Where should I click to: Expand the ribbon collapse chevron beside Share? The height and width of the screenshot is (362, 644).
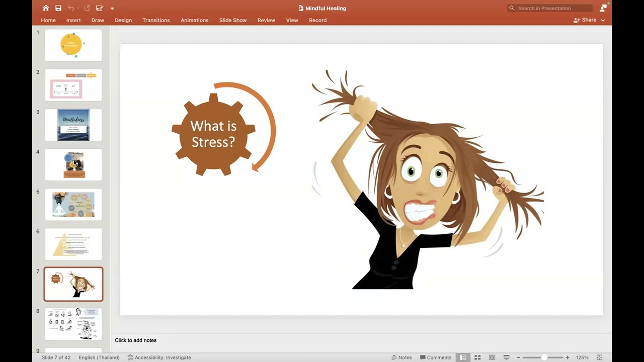pos(603,20)
